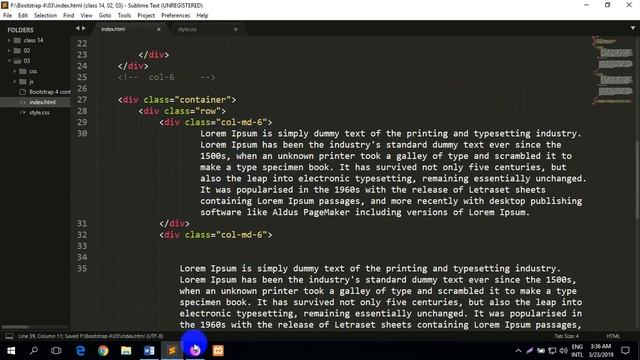
Task: Open the Edit menu
Action: [x=23, y=16]
